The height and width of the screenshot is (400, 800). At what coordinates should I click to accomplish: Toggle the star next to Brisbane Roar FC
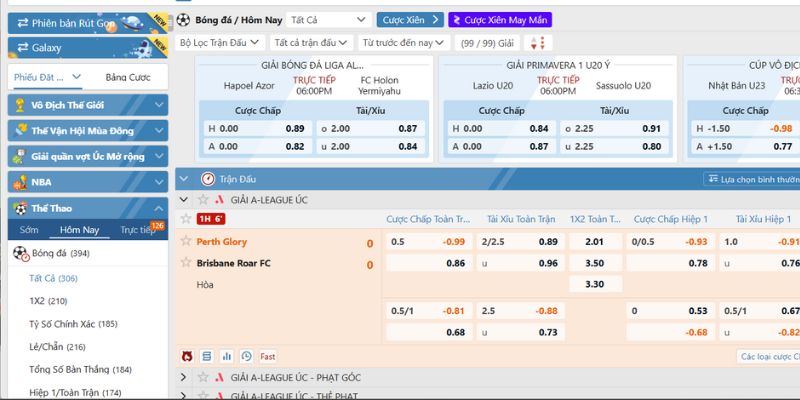tap(185, 263)
